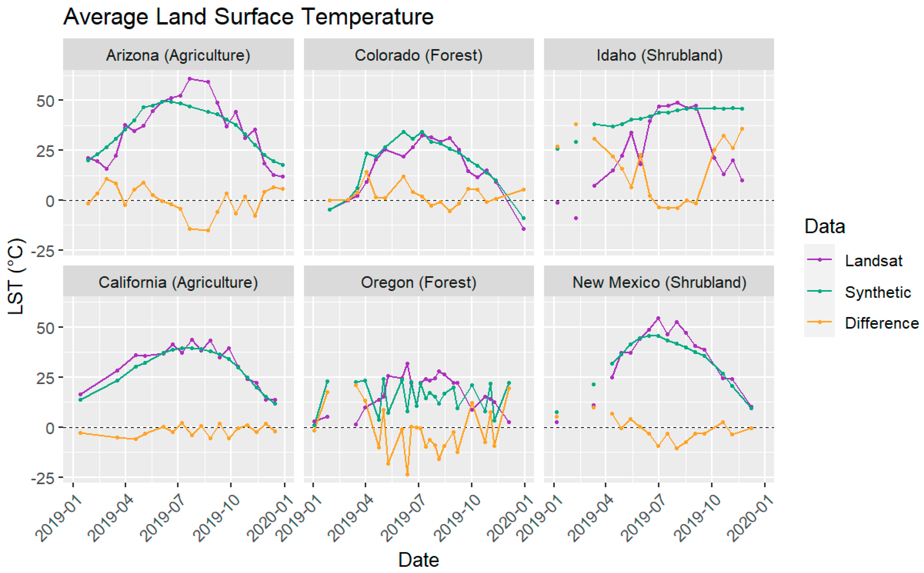
Task: Click the chart title Average Land Surface Temperature
Action: 248,17
